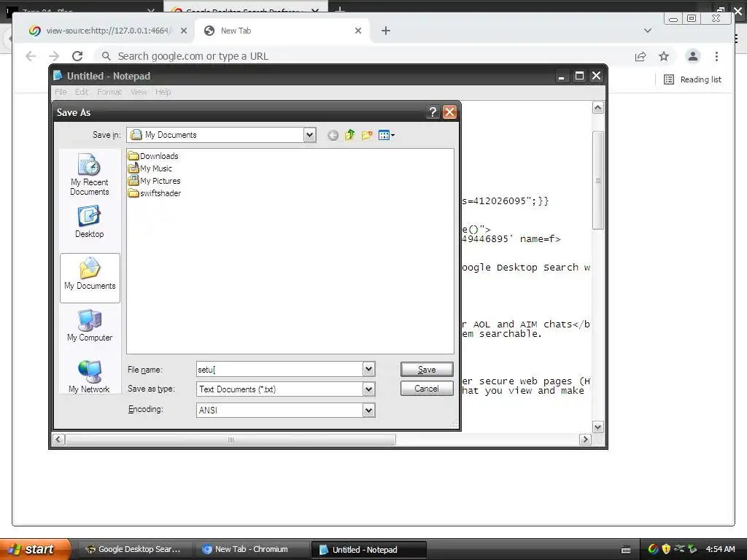Open the Notepad View menu
This screenshot has width=747, height=560.
coord(139,92)
